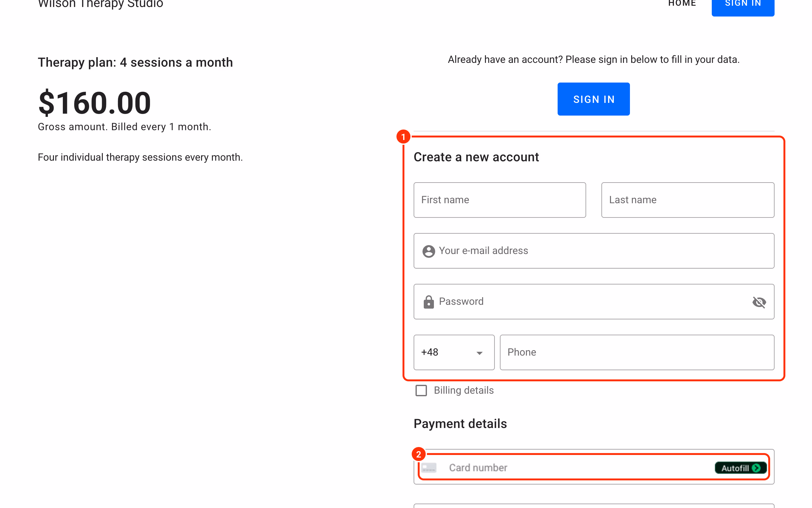Open the HOME menu item
This screenshot has width=812, height=508.
coord(682,3)
